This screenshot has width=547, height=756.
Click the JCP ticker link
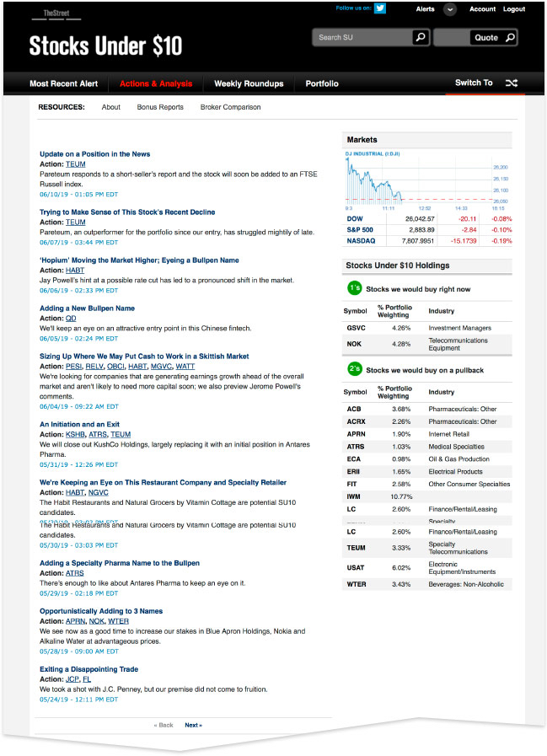click(72, 678)
